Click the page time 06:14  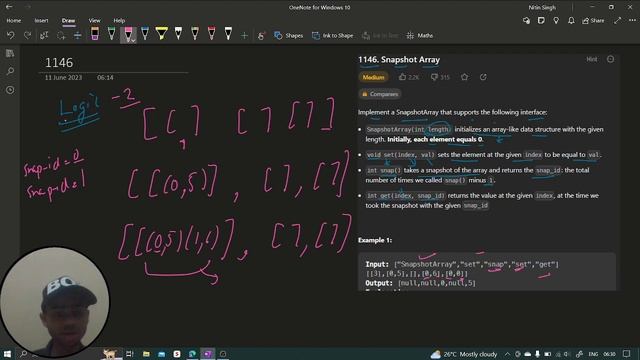(x=105, y=78)
